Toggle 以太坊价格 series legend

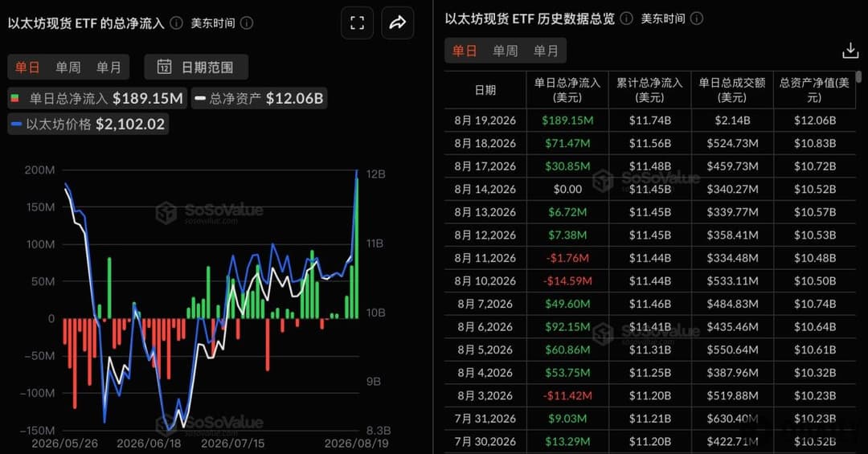(88, 124)
